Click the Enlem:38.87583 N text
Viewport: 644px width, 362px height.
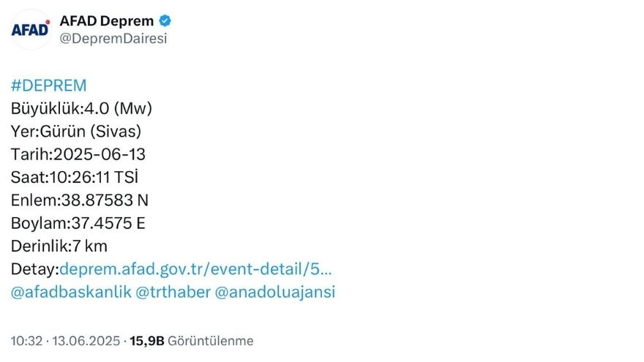click(x=79, y=200)
